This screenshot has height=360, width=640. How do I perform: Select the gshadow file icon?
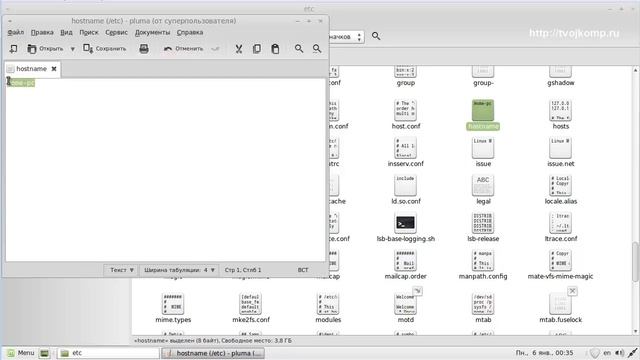click(x=560, y=76)
